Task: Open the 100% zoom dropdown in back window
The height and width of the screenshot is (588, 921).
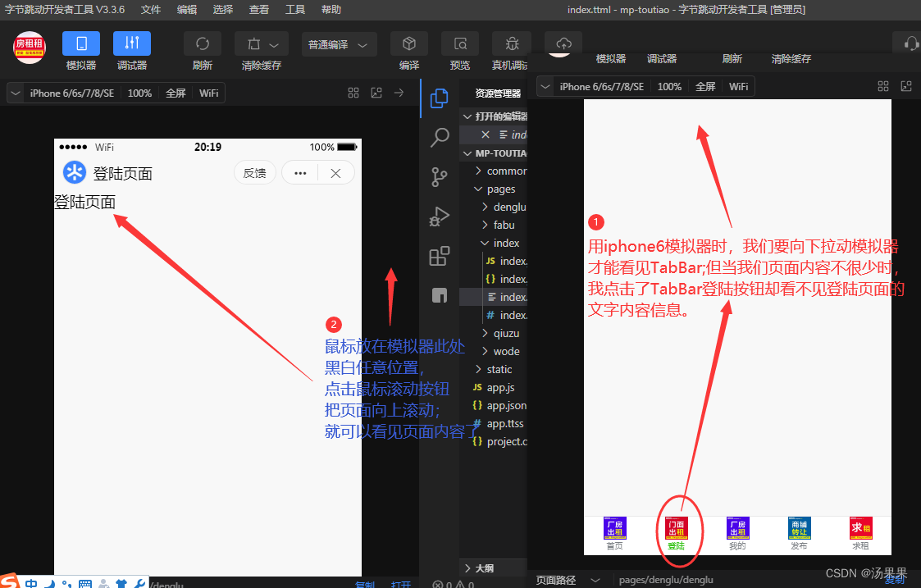Action: click(139, 93)
